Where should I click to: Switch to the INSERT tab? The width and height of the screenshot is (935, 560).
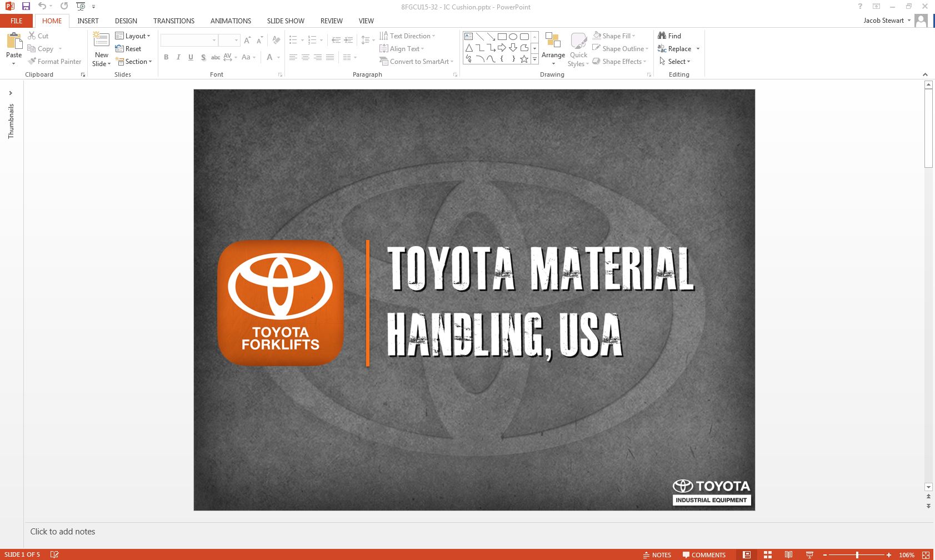(x=88, y=21)
